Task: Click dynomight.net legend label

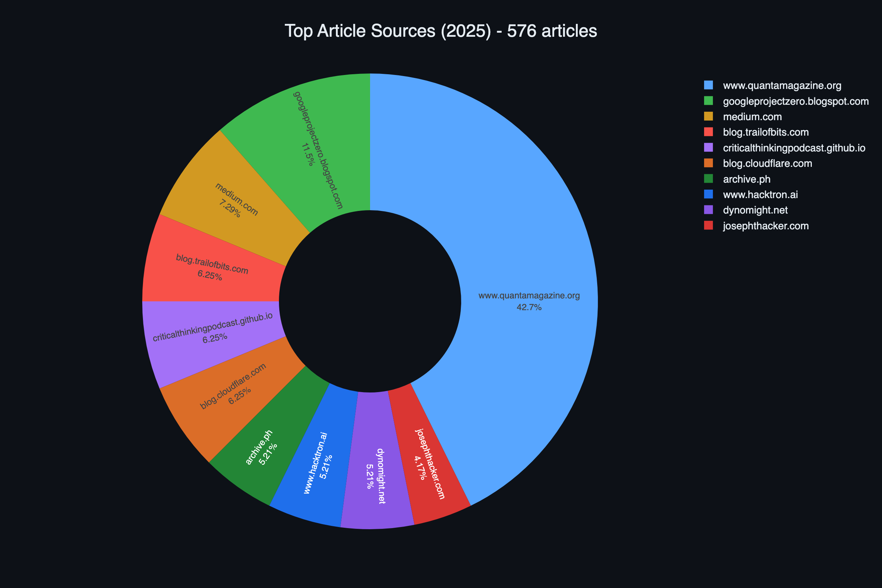Action: tap(755, 210)
